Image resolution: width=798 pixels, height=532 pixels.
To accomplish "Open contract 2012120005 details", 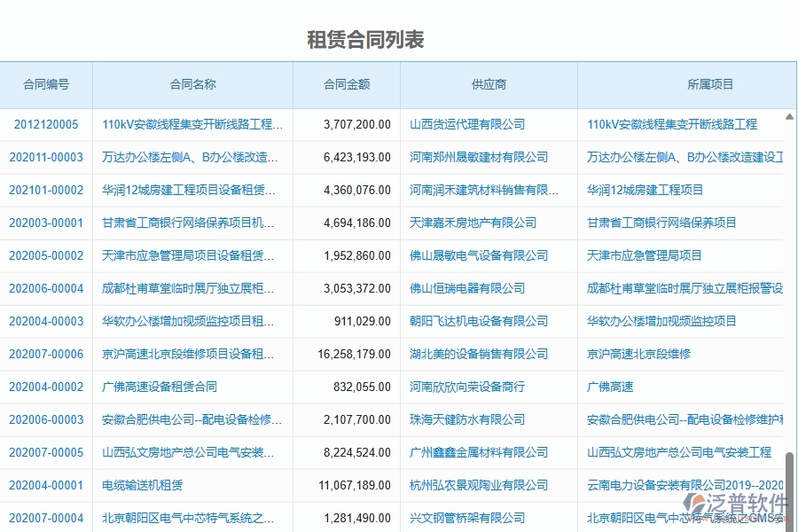I will (46, 124).
